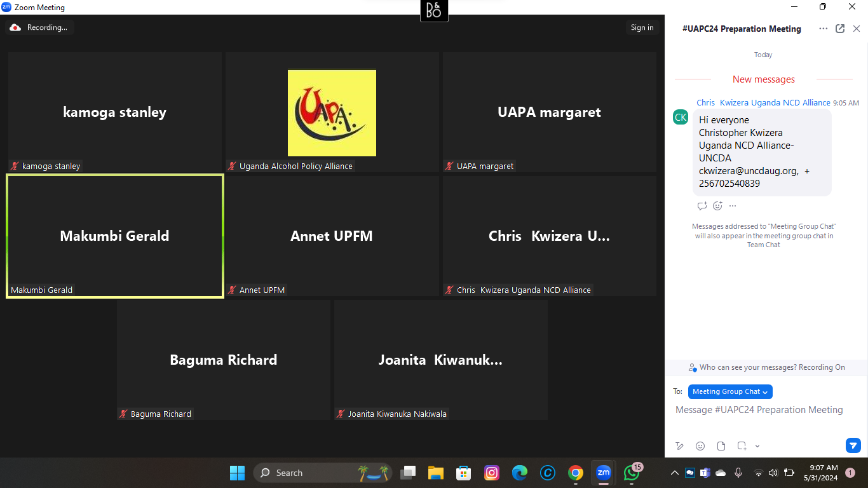Select the Chris Kwizera video tile

coord(550,236)
